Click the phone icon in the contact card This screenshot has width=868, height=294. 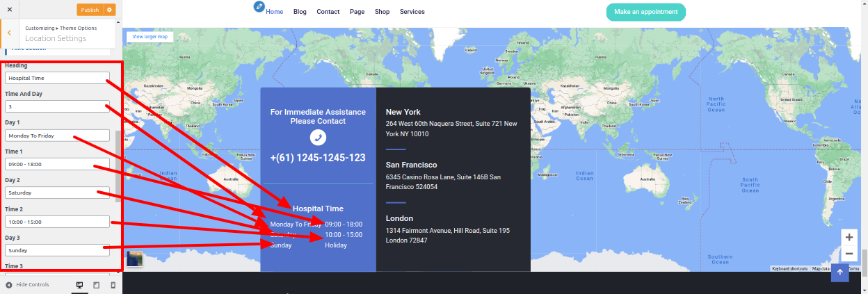point(318,138)
